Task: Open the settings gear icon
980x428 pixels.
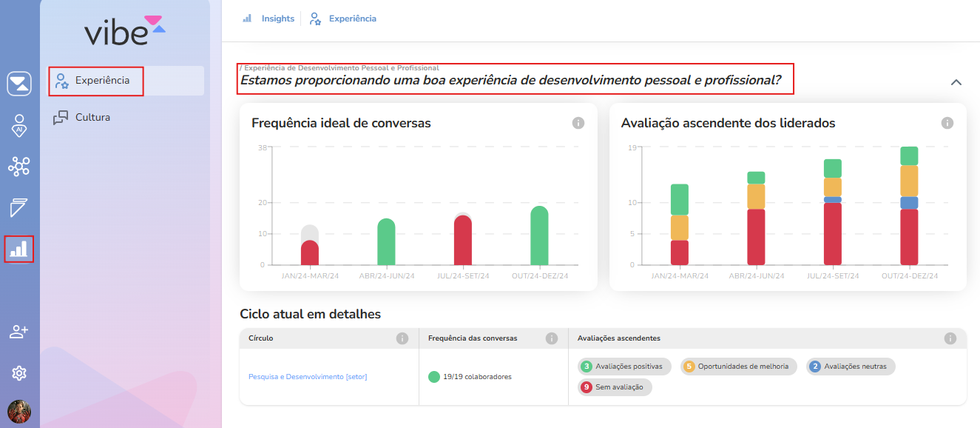Action: [19, 373]
